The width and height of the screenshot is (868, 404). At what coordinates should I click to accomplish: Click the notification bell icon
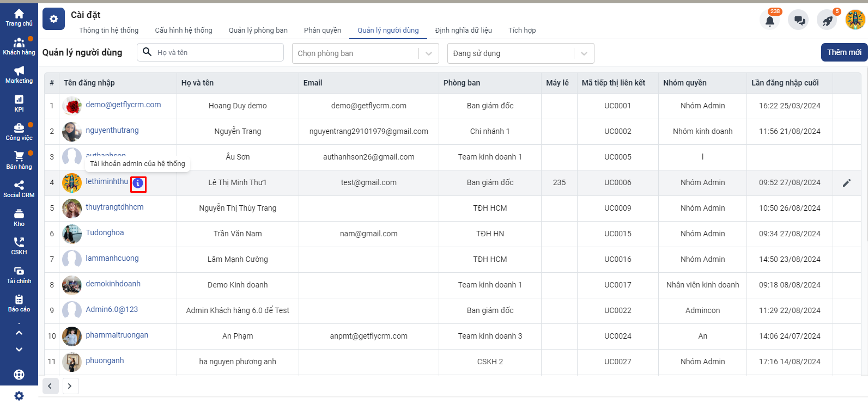[x=769, y=21]
